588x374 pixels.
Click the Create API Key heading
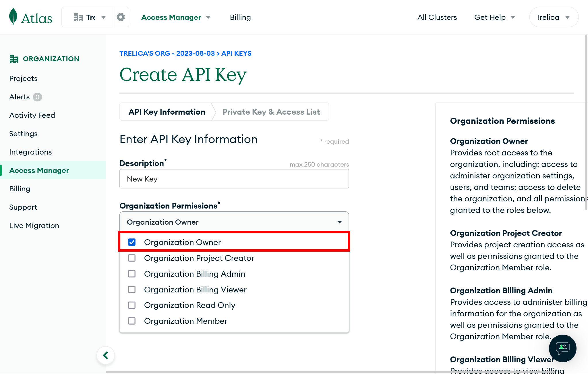[183, 75]
